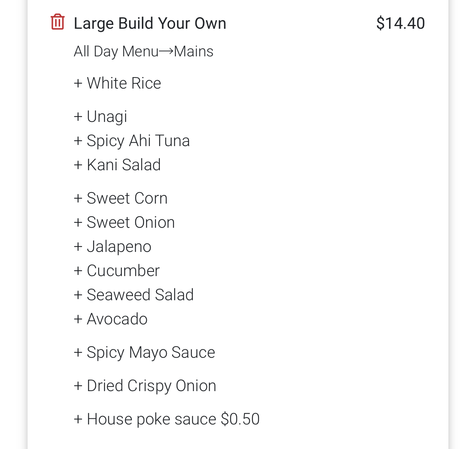Click the arrow between Menu and Mains
The width and height of the screenshot is (476, 449).
pyautogui.click(x=166, y=51)
